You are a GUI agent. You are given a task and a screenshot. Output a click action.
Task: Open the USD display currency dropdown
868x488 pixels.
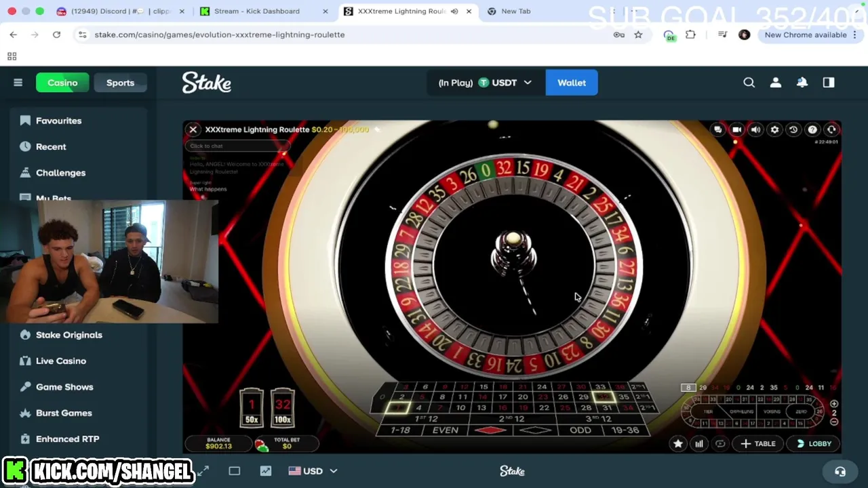313,471
